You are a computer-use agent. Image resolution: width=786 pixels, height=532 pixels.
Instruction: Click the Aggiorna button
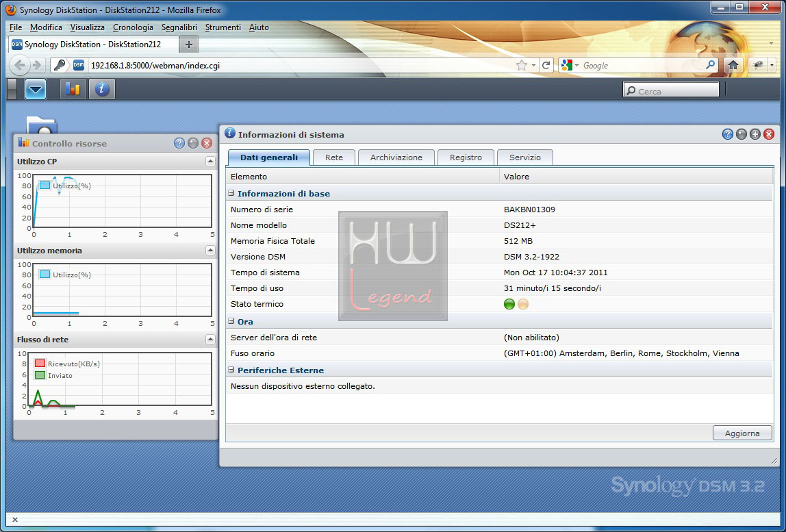point(742,433)
